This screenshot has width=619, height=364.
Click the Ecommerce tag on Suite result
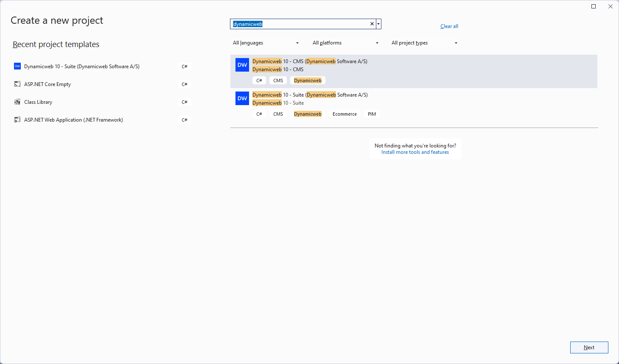coord(345,114)
